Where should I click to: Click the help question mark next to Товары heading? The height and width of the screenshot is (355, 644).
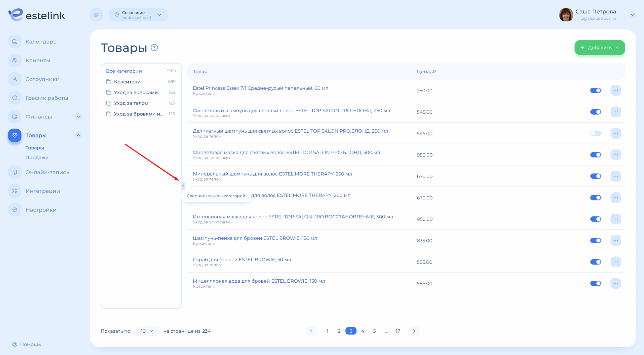click(x=154, y=47)
